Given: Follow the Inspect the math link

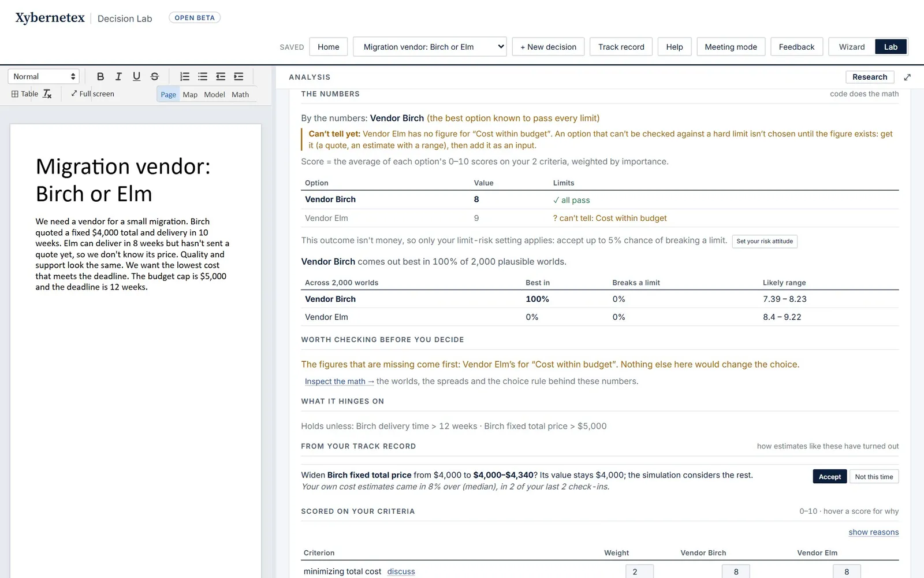Looking at the screenshot, I should pos(340,381).
